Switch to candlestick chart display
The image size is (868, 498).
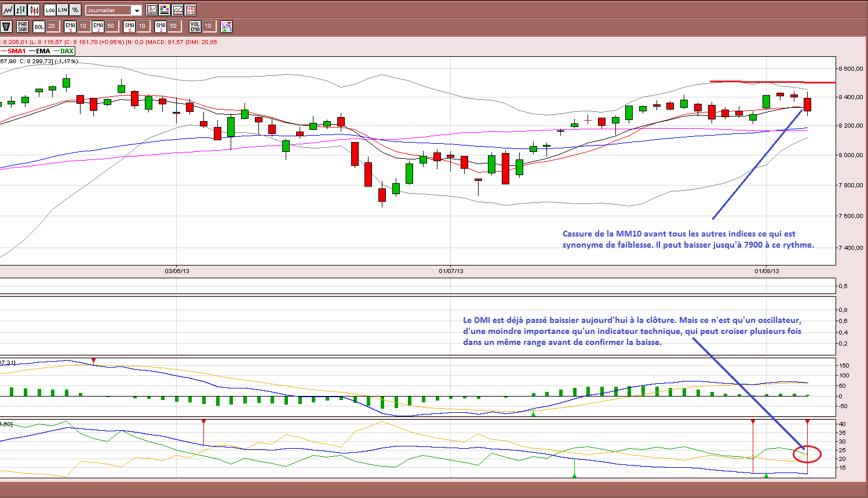34,10
